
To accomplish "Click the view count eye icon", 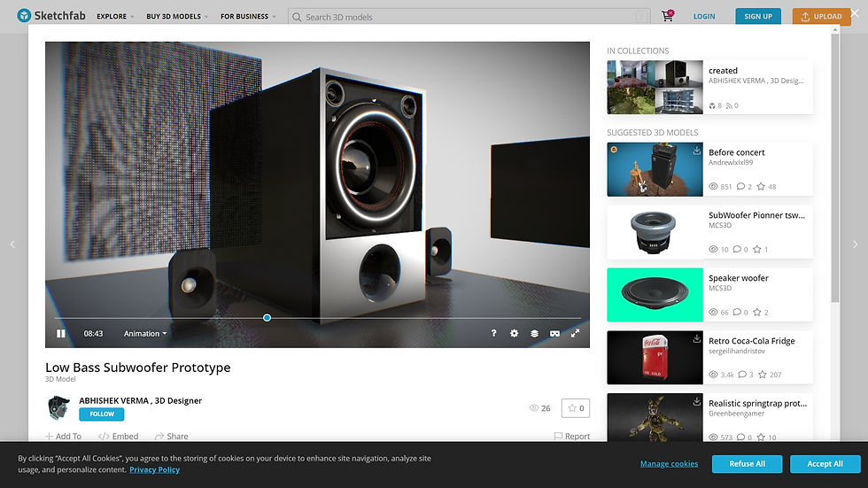I will tap(533, 407).
